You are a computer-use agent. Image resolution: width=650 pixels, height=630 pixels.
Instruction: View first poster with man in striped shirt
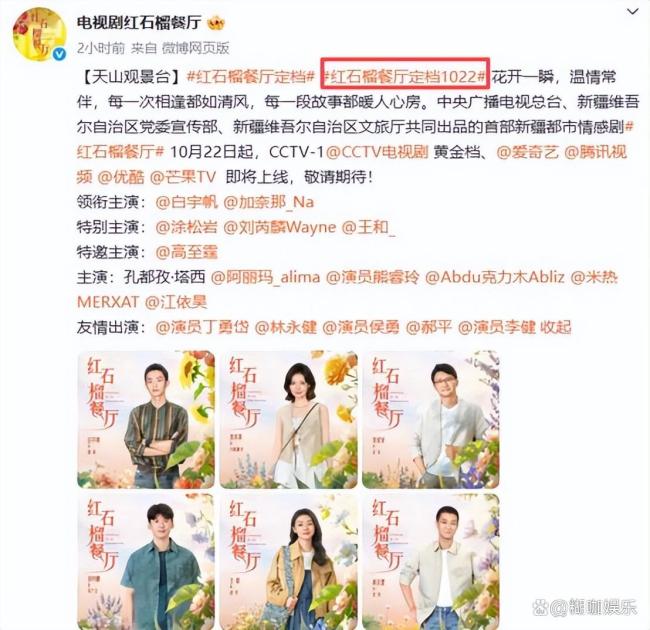146,419
